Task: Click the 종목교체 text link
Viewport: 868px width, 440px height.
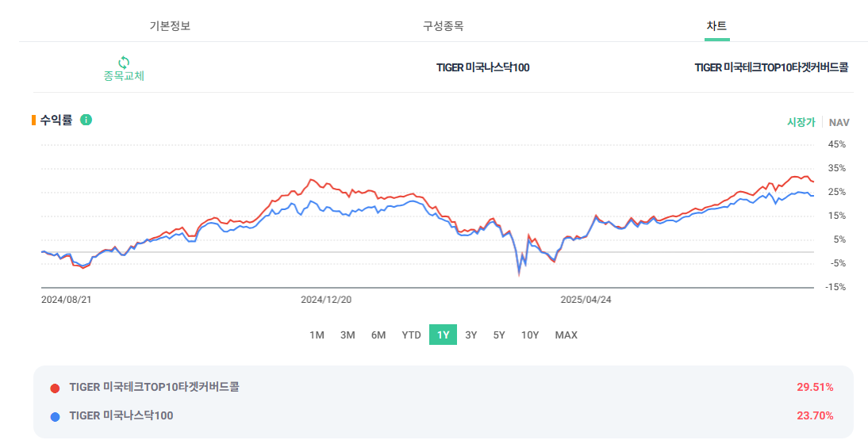Action: tap(124, 76)
